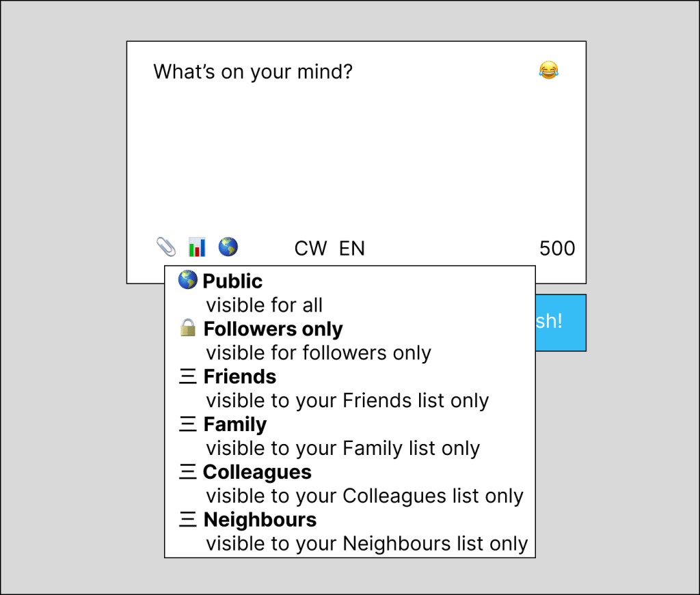
Task: Click the list icon beside Friends
Action: (187, 377)
